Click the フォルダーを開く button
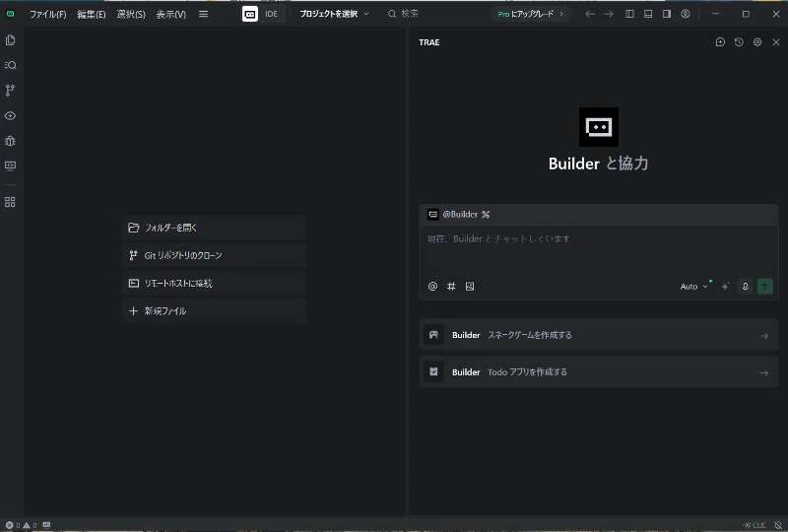 [215, 228]
